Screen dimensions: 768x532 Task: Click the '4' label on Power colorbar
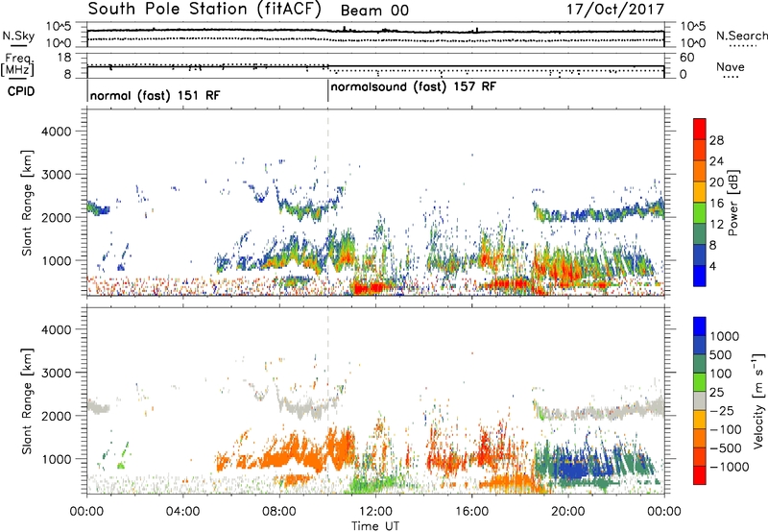click(x=712, y=266)
